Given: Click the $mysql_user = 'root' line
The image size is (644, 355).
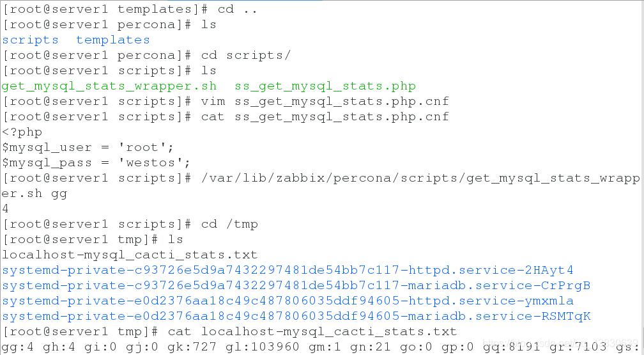Looking at the screenshot, I should pos(88,148).
